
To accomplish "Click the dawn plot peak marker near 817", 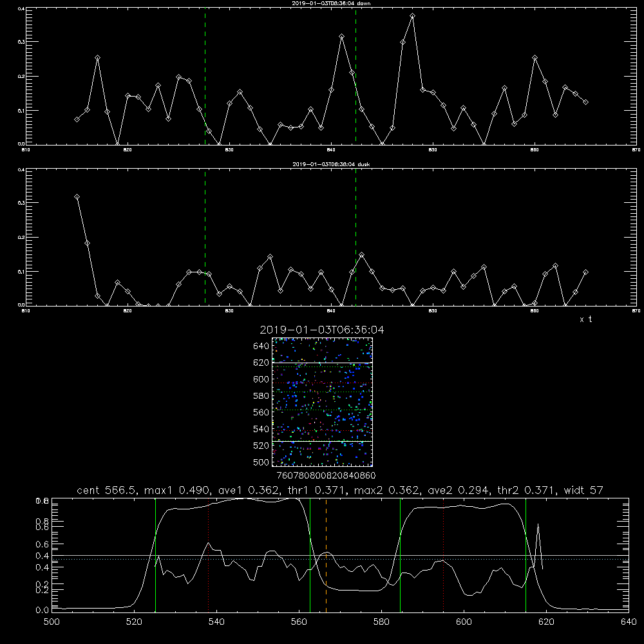I will [x=97, y=58].
